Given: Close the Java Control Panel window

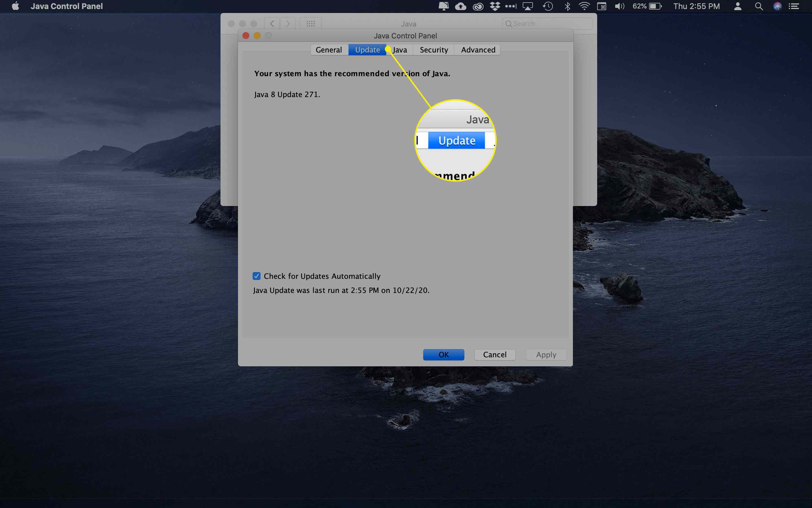Looking at the screenshot, I should point(246,36).
